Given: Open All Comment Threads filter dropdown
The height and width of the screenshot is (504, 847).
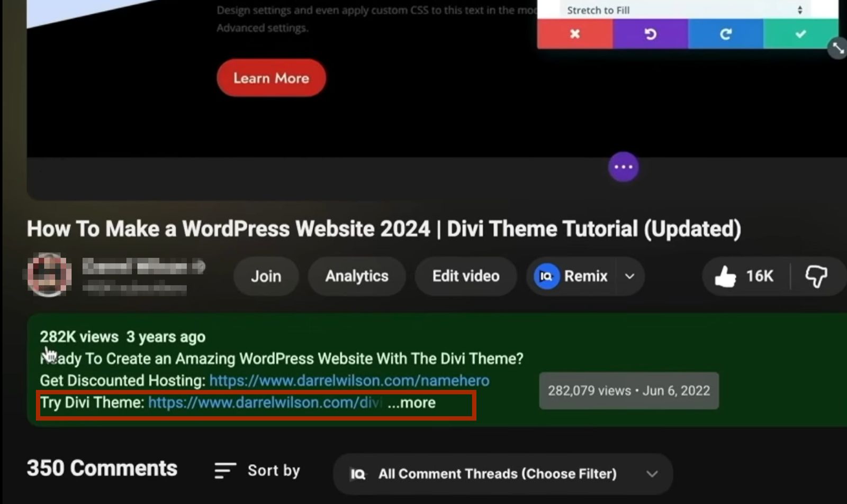Looking at the screenshot, I should 502,474.
